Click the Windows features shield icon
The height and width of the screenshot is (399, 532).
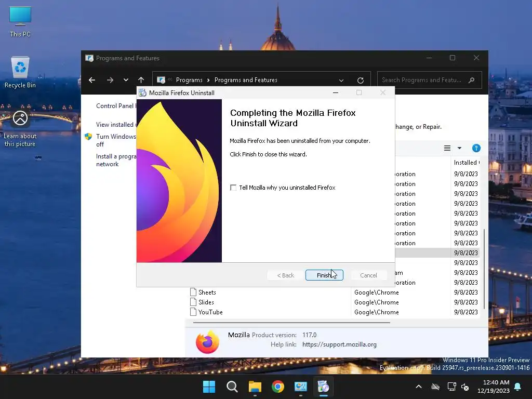coord(88,137)
